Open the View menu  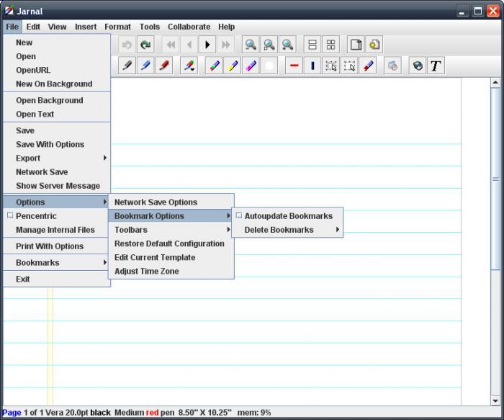(57, 27)
